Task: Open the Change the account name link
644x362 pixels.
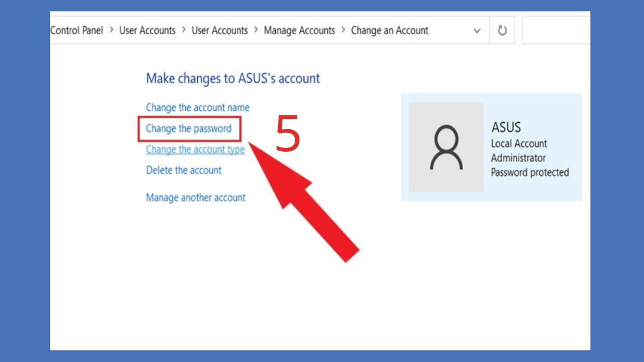Action: 197,108
